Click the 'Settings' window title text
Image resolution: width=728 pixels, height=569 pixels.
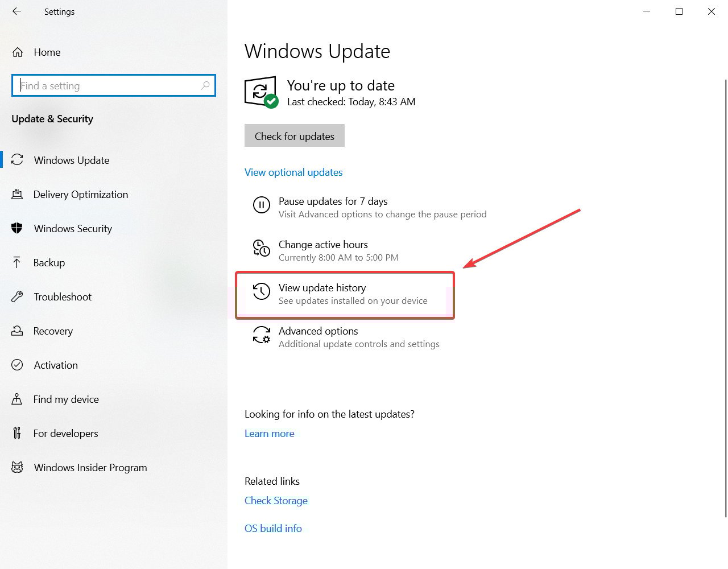(59, 11)
